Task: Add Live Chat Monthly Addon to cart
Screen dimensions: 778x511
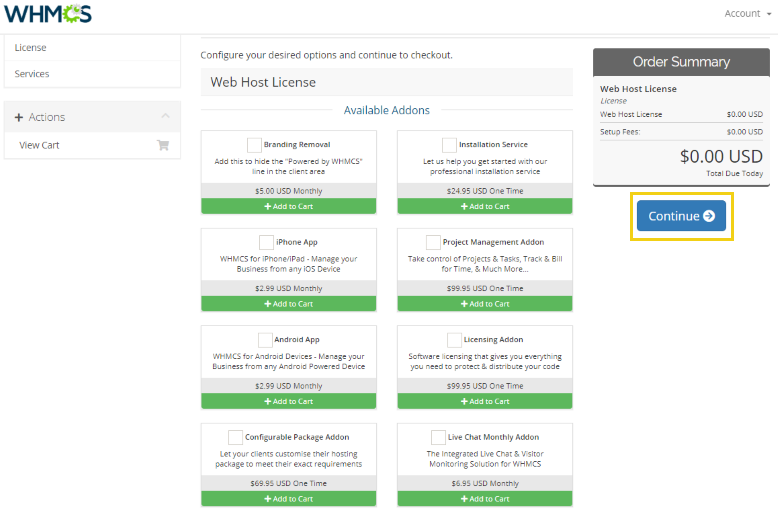Action: click(485, 499)
